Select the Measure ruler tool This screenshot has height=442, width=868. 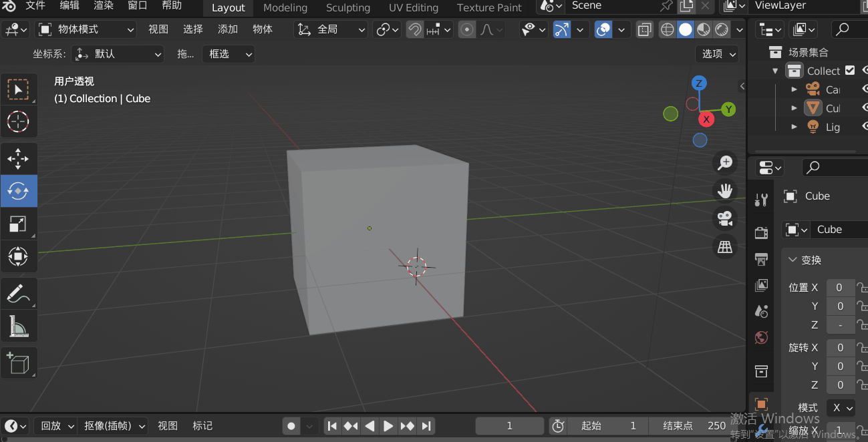(18, 326)
